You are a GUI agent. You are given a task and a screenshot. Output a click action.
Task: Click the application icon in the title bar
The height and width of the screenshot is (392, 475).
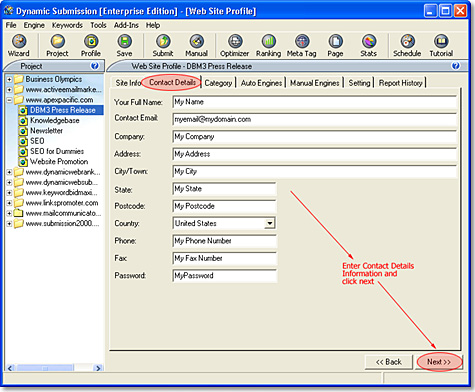(8, 11)
